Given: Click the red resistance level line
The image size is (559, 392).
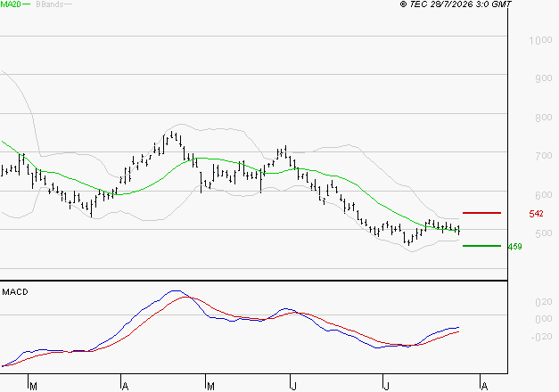Looking at the screenshot, I should pyautogui.click(x=481, y=213).
